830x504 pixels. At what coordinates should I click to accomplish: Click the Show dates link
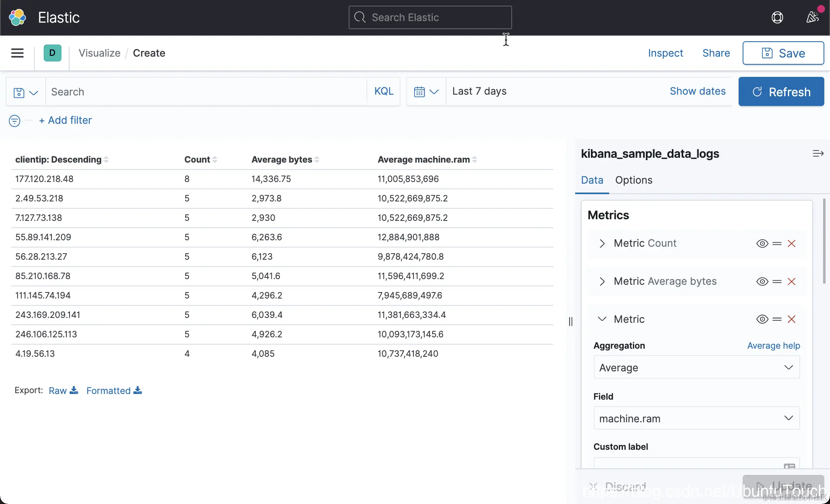(x=697, y=91)
